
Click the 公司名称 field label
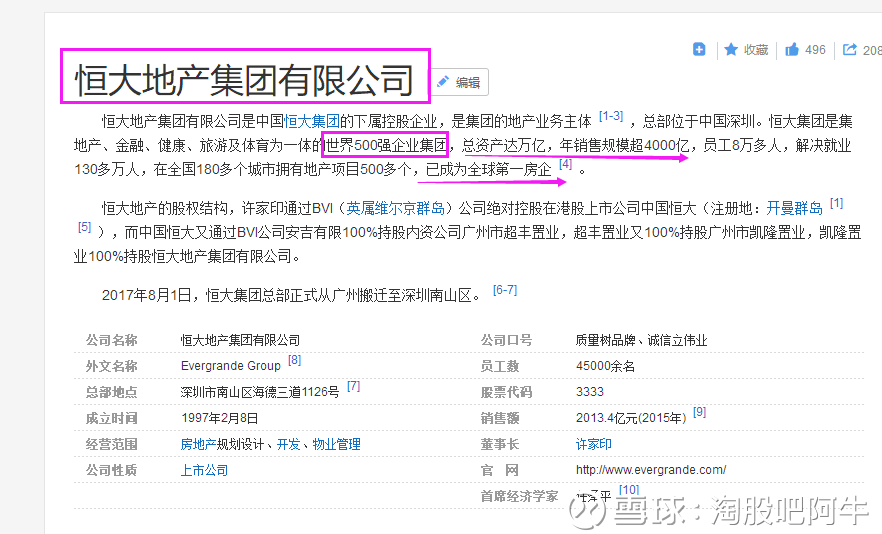coord(111,340)
